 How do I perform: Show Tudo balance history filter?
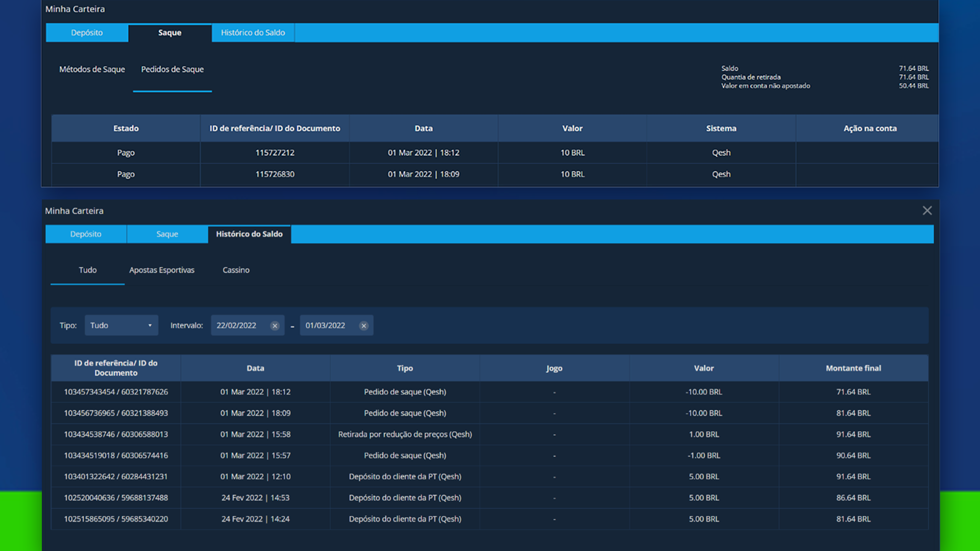tap(87, 270)
